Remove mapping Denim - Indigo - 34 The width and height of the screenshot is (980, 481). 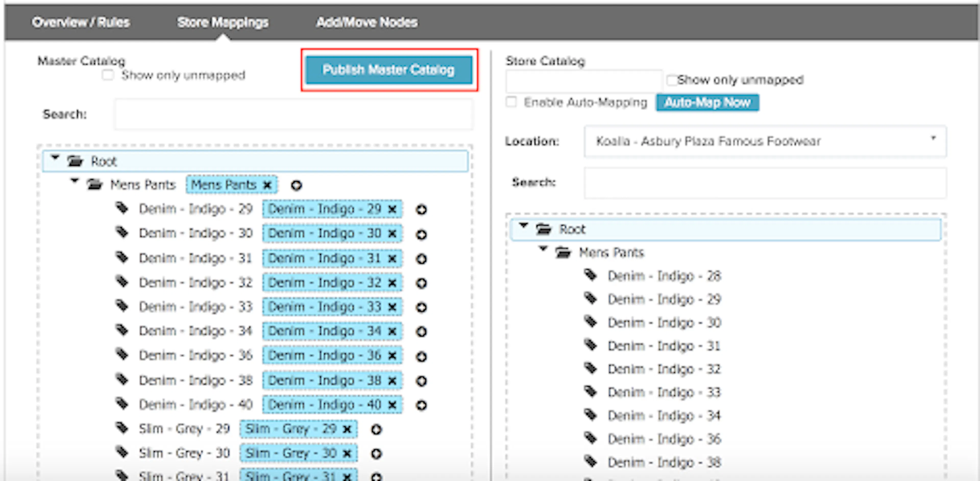392,332
